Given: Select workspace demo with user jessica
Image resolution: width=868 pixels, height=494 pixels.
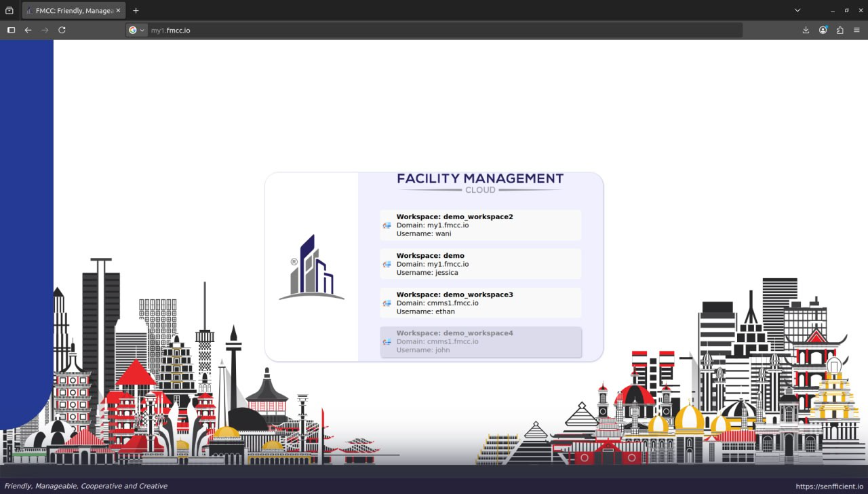Looking at the screenshot, I should (480, 264).
